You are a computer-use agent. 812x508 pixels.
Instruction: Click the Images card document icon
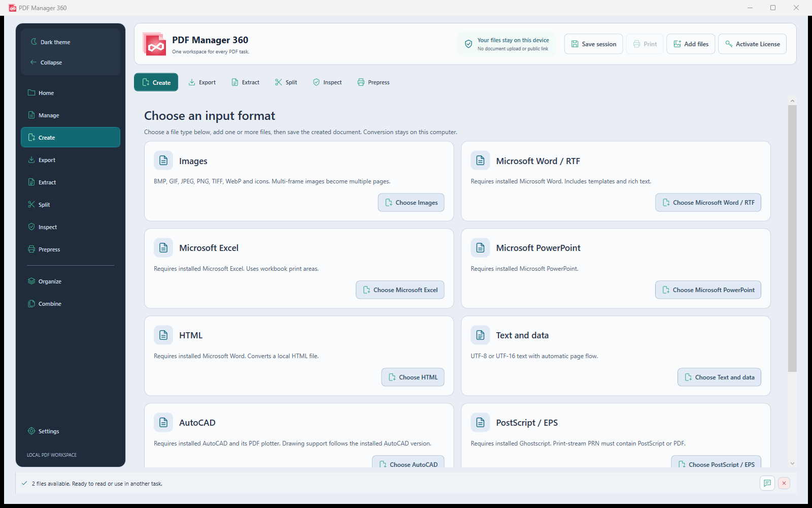coord(163,161)
